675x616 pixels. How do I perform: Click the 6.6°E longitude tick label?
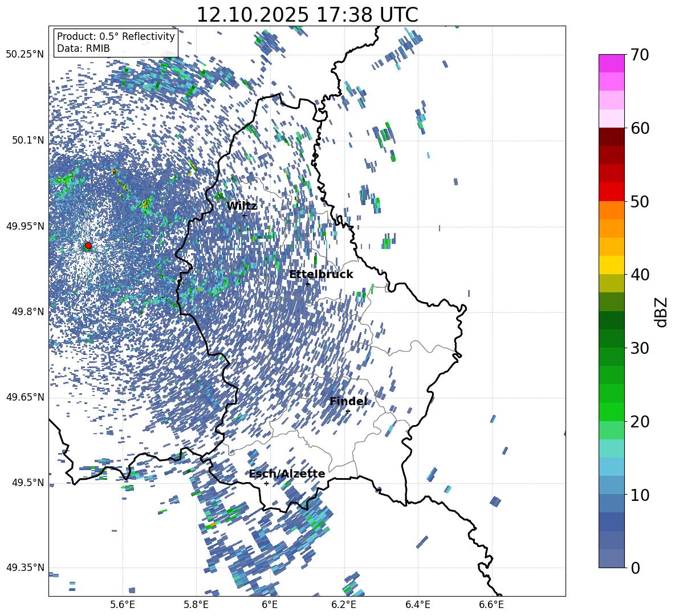(x=491, y=605)
